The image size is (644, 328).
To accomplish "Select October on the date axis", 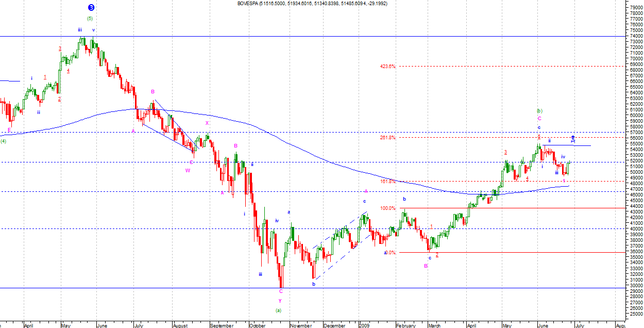I will [257, 325].
